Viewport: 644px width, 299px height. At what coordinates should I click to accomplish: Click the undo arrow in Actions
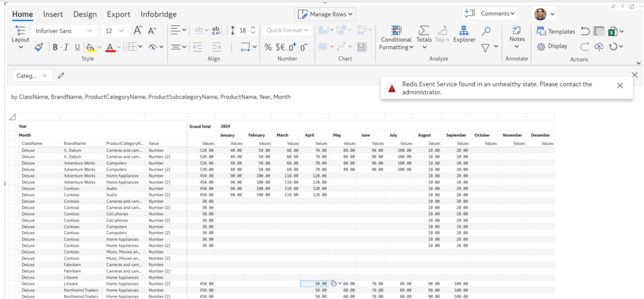click(x=585, y=31)
